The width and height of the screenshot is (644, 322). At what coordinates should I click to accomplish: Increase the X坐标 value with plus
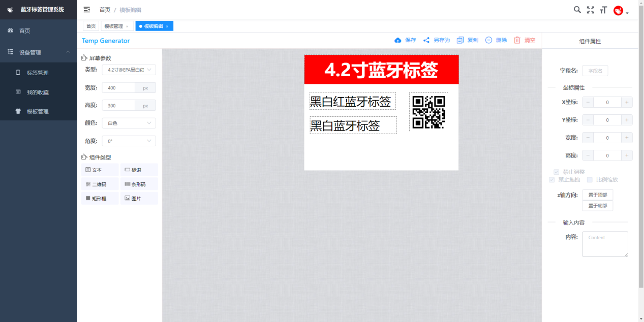pos(627,102)
